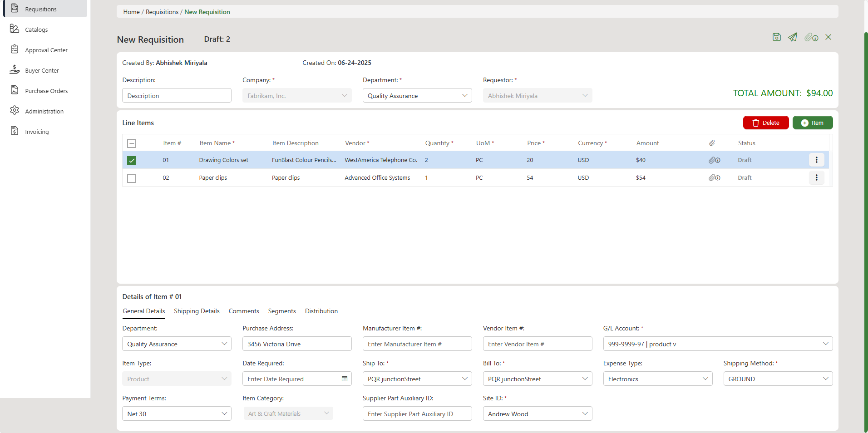Open the G/L Account dropdown

point(718,344)
